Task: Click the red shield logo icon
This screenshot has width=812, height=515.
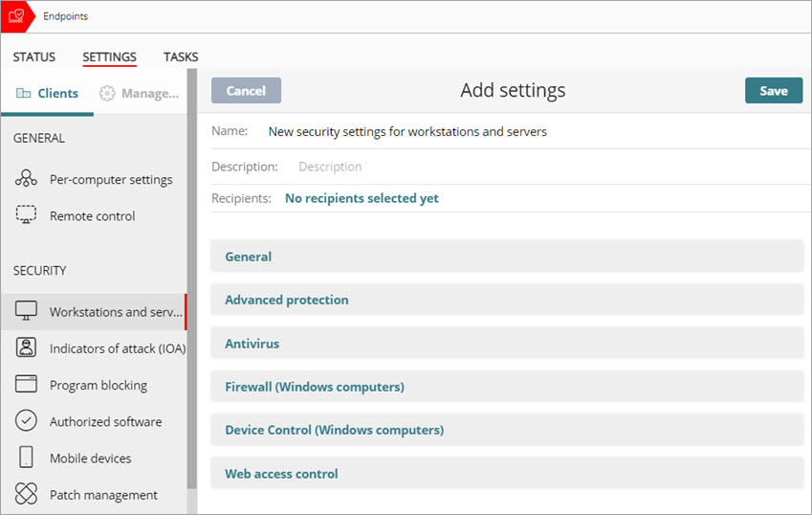Action: (x=16, y=16)
